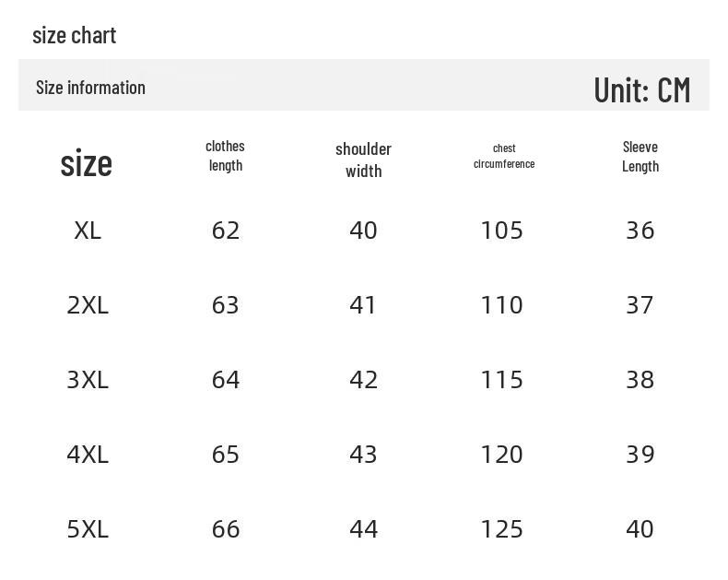Select the chest value 110 for 2XL

pyautogui.click(x=502, y=305)
